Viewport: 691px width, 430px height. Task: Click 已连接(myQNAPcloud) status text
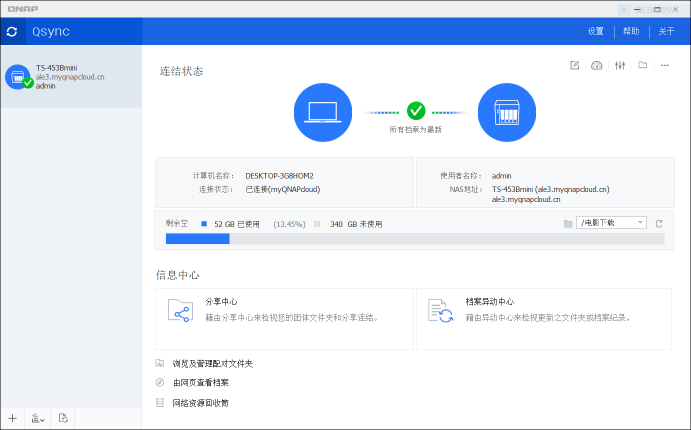pyautogui.click(x=283, y=189)
